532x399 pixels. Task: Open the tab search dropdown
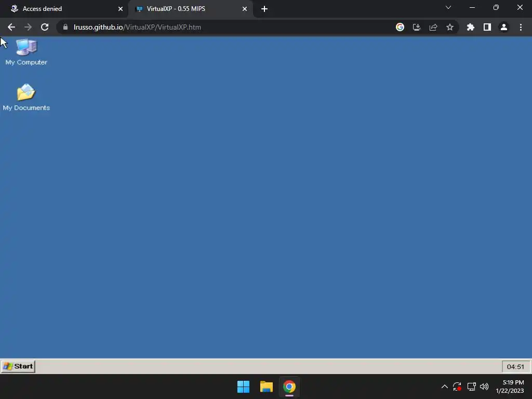(x=448, y=7)
